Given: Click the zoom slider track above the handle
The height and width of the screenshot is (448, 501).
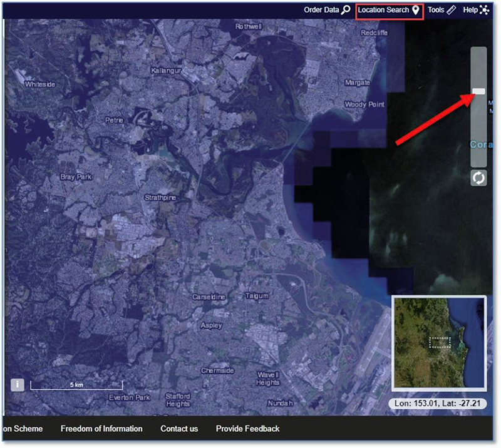Looking at the screenshot, I should pyautogui.click(x=478, y=66).
